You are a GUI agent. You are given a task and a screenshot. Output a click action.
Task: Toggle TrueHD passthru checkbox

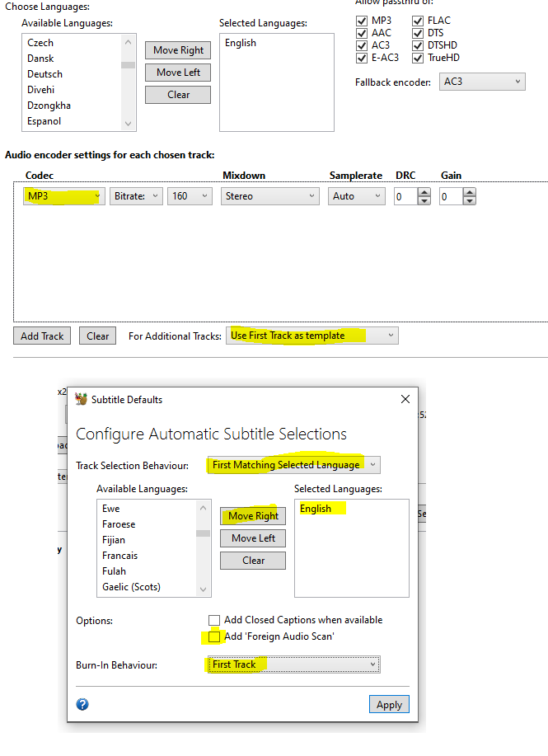point(417,58)
